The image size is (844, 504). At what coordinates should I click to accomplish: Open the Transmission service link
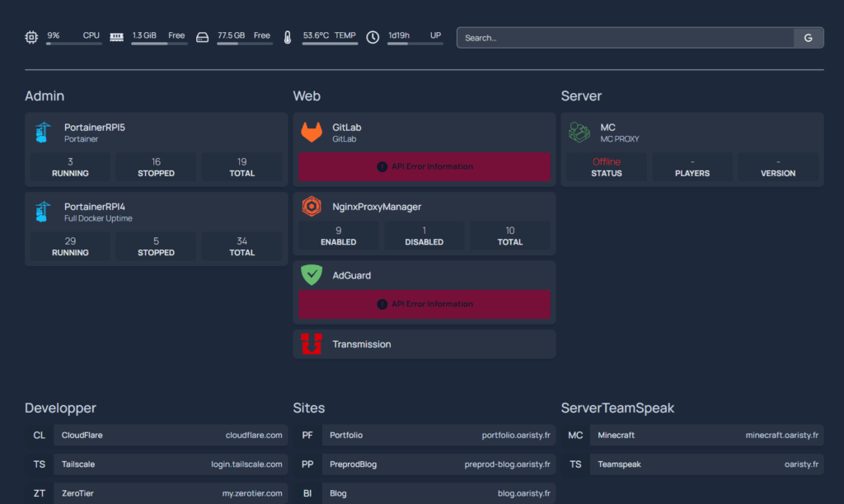click(x=362, y=344)
